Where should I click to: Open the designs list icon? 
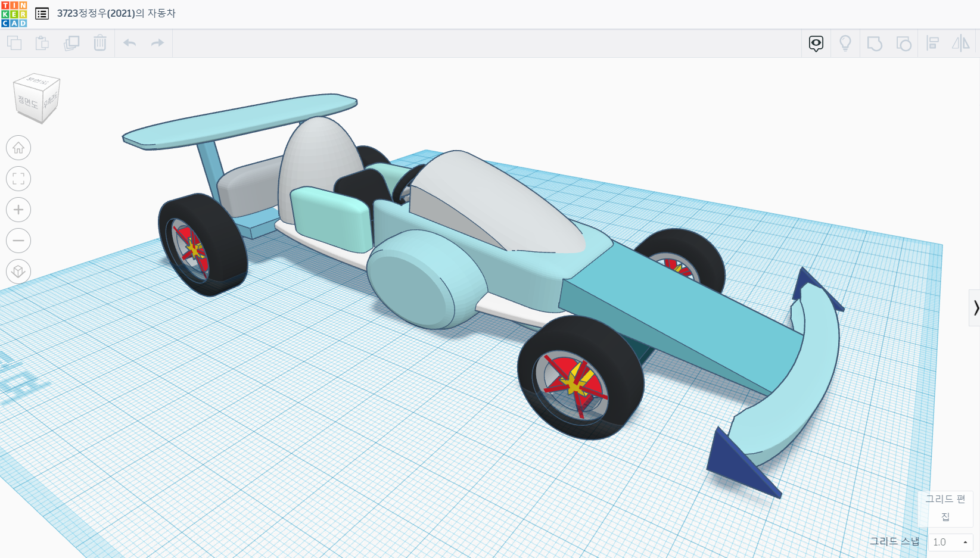pyautogui.click(x=42, y=14)
